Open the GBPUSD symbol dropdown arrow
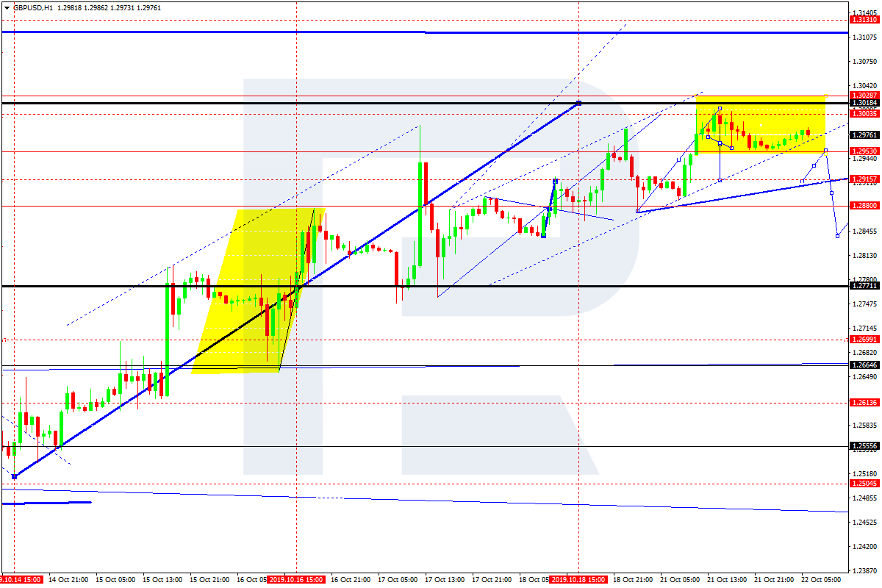This screenshot has height=588, width=882. [x=6, y=5]
